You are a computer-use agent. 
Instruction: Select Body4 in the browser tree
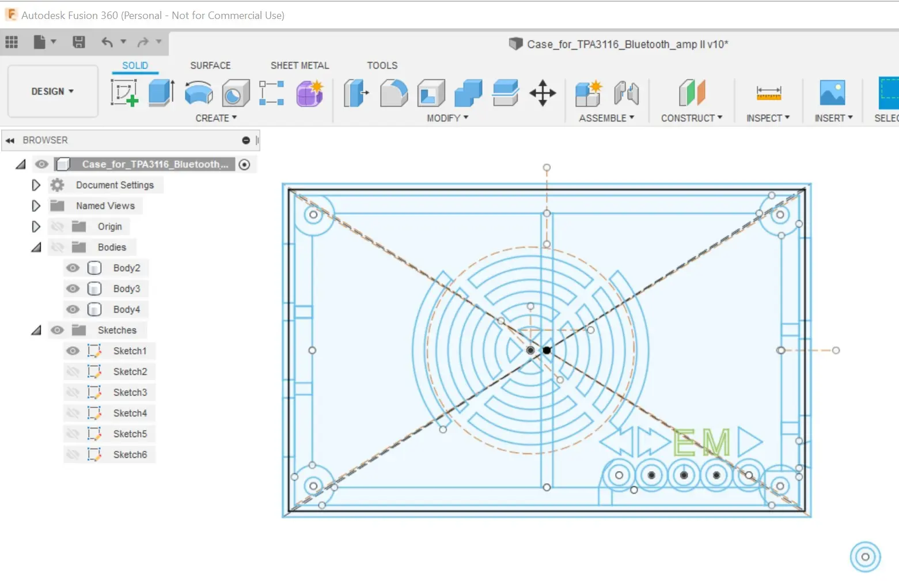click(127, 309)
